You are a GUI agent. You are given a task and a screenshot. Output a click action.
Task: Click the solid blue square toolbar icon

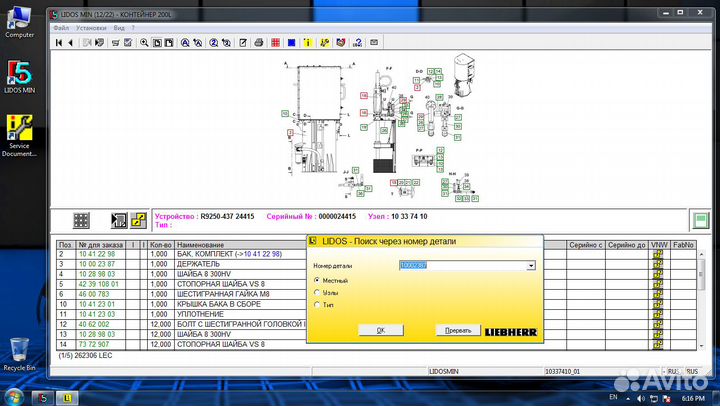(291, 43)
